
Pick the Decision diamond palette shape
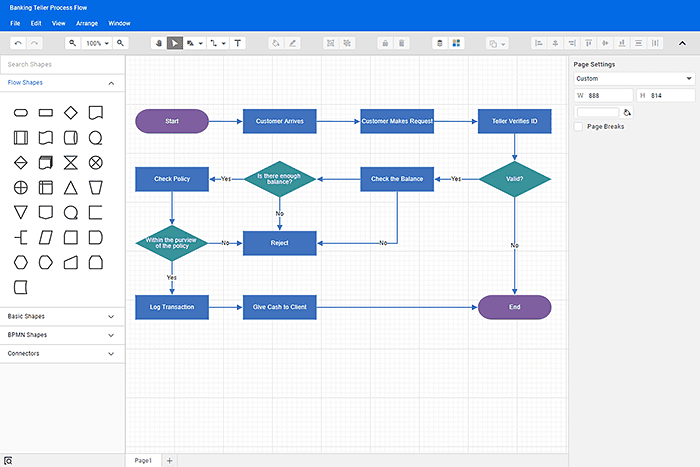[71, 113]
